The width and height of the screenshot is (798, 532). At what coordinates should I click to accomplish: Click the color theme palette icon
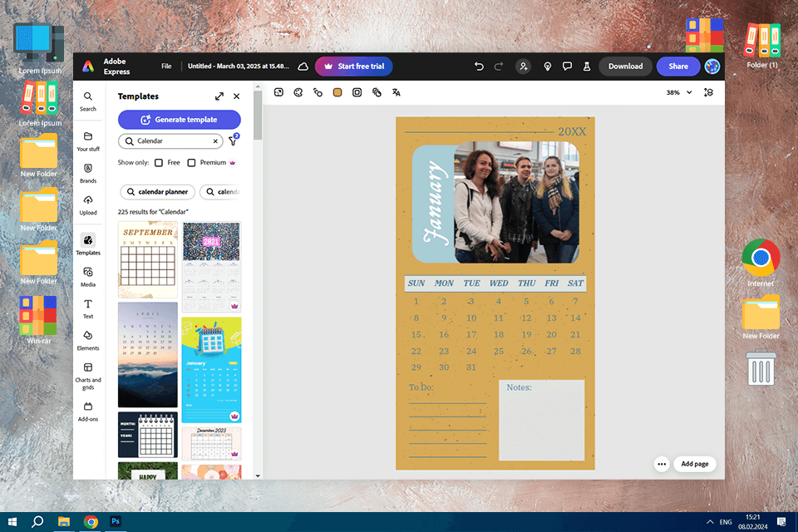point(298,92)
